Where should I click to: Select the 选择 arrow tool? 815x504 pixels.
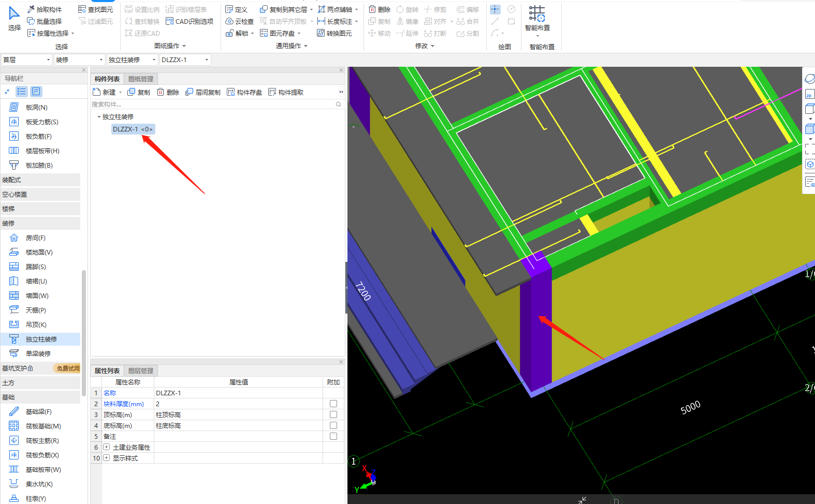(x=14, y=18)
